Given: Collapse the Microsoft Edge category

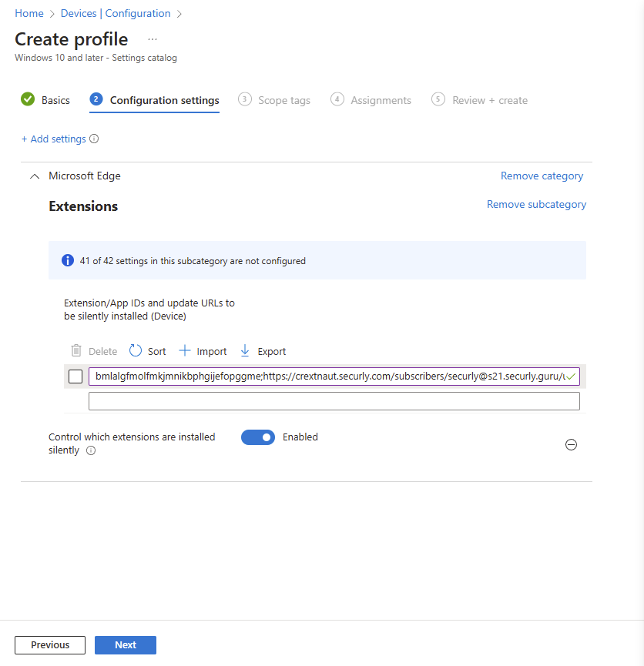Looking at the screenshot, I should (x=35, y=176).
